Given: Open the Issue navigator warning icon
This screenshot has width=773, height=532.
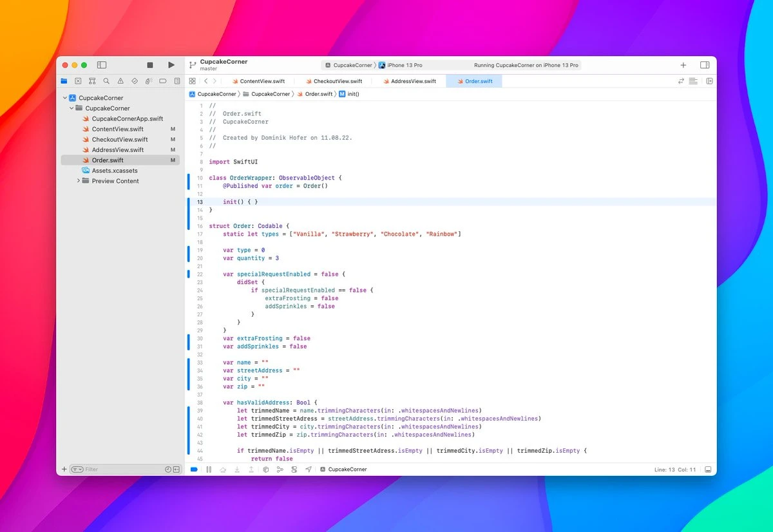Looking at the screenshot, I should [120, 81].
